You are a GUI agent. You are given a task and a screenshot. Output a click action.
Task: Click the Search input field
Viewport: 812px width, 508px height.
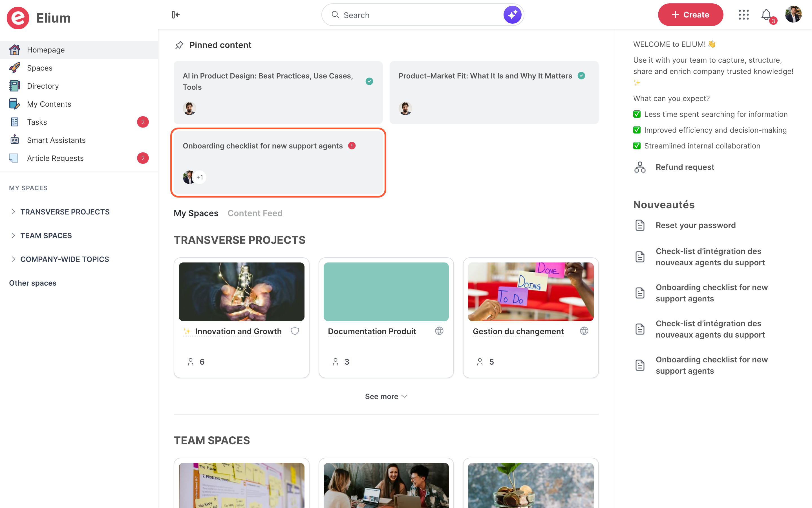tap(422, 15)
